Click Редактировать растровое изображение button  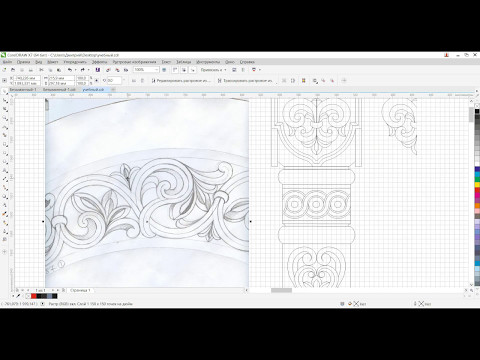(181, 81)
